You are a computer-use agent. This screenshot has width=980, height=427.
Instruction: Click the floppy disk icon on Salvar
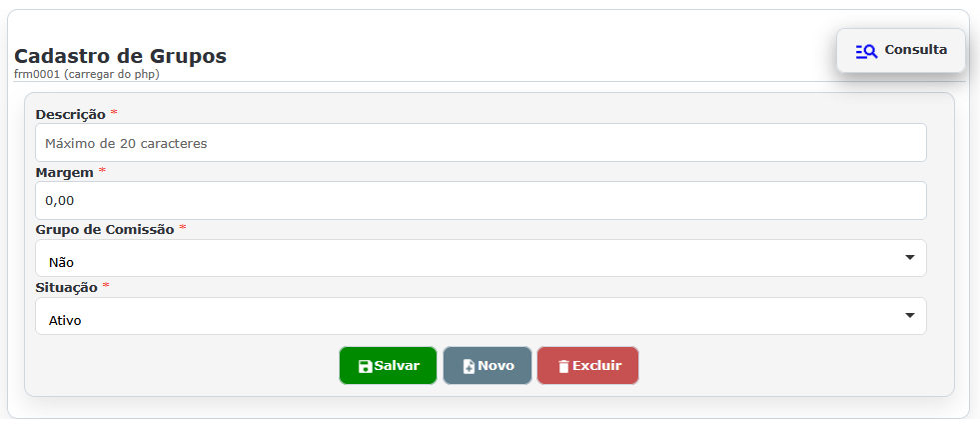click(365, 366)
